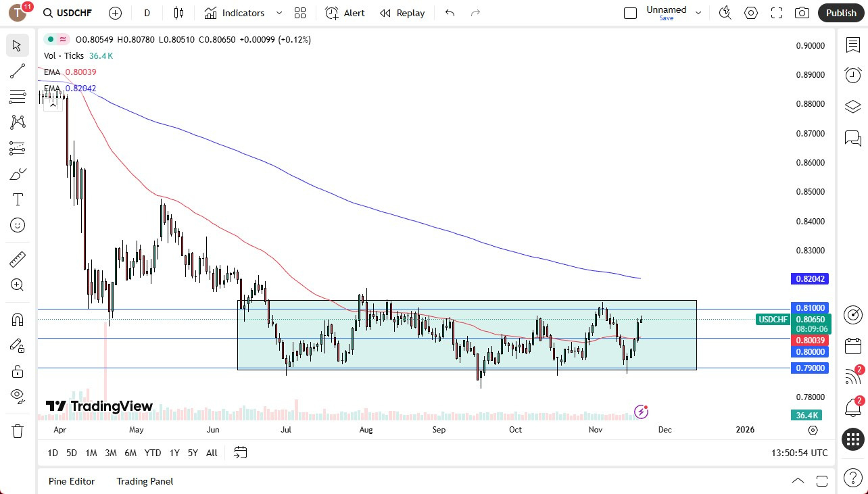The height and width of the screenshot is (494, 868).
Task: Open the Indicators dropdown arrow
Action: tap(279, 12)
